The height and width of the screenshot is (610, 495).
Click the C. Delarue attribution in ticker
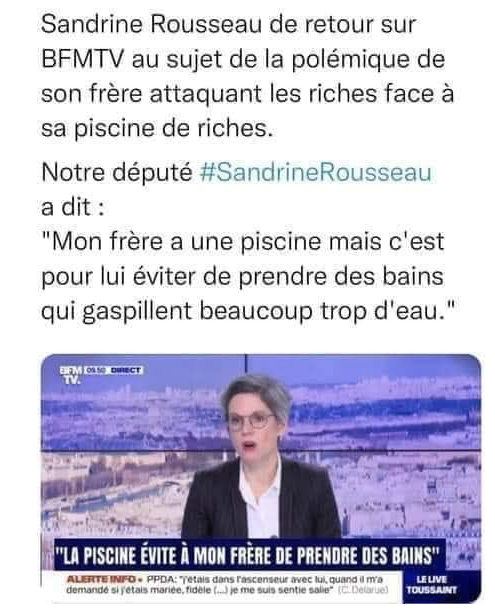point(363,590)
